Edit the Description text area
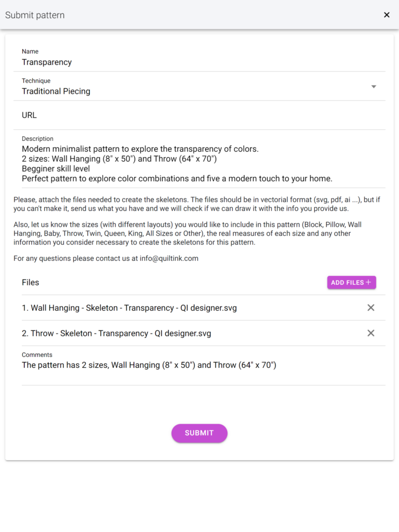This screenshot has width=399, height=532. coord(199,159)
